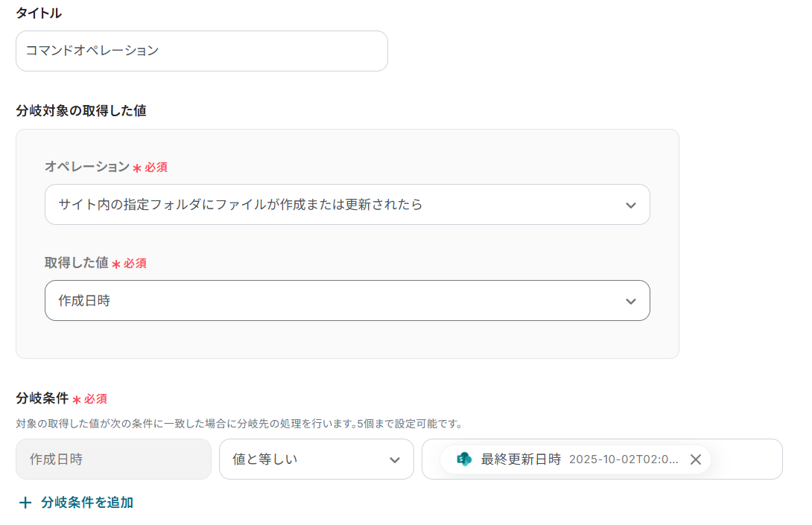Click the 2025-10-02 timestamp in the chip
This screenshot has height=525, width=812.
[x=624, y=459]
